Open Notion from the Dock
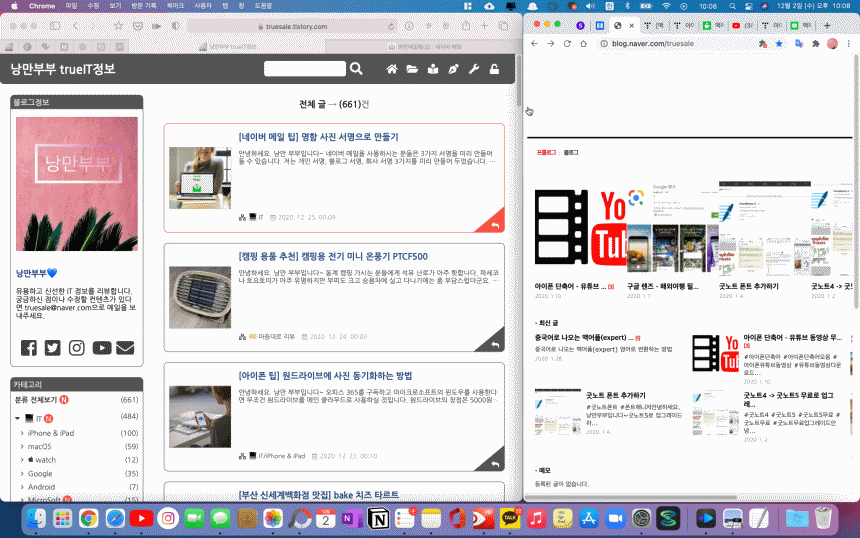This screenshot has width=860, height=538. click(x=378, y=518)
